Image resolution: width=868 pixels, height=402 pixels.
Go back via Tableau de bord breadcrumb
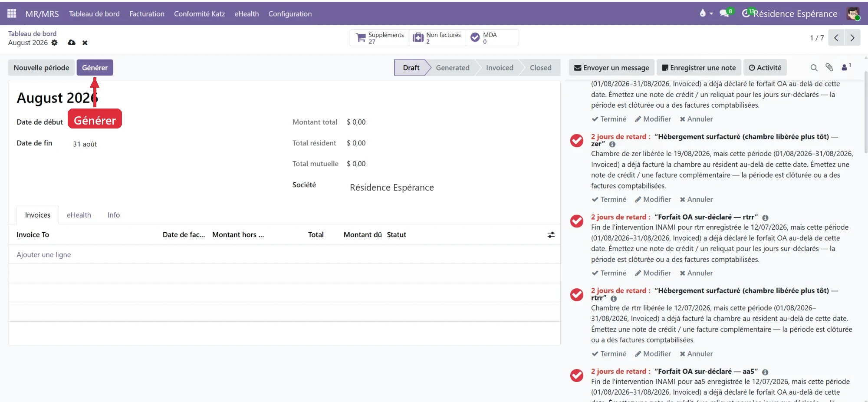click(x=32, y=33)
